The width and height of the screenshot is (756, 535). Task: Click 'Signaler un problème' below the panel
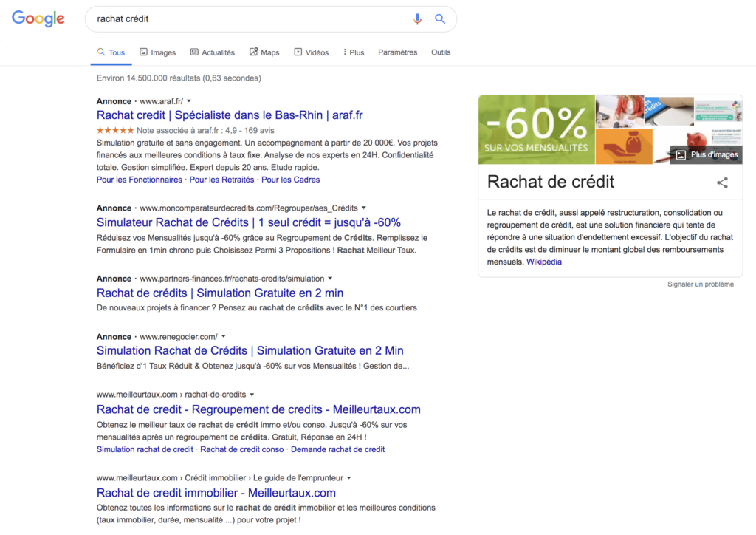click(x=701, y=284)
